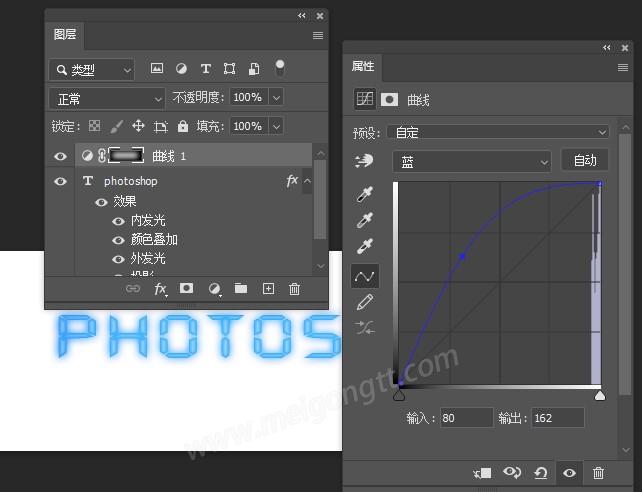
Task: Select edit points curve tool
Action: tap(365, 276)
